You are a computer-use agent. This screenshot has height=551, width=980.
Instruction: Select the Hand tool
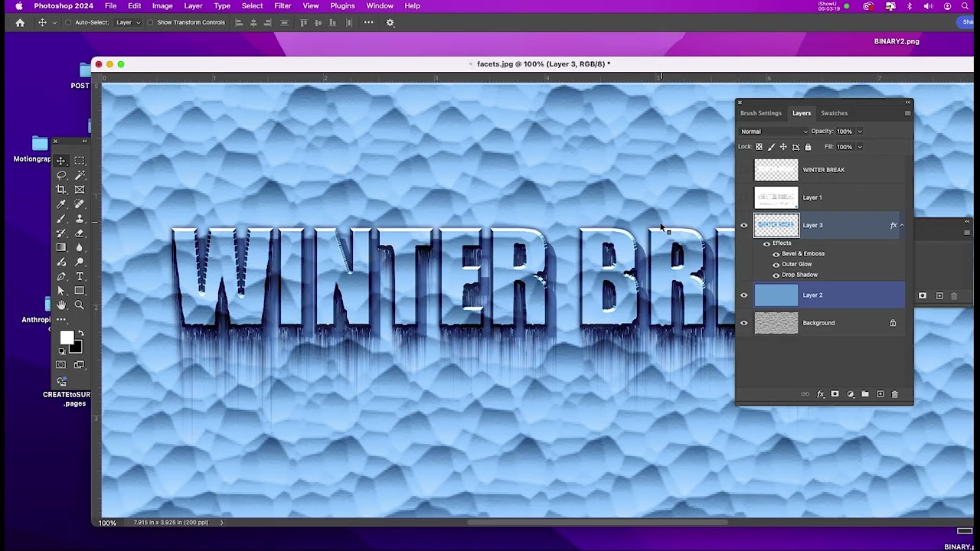coord(61,305)
